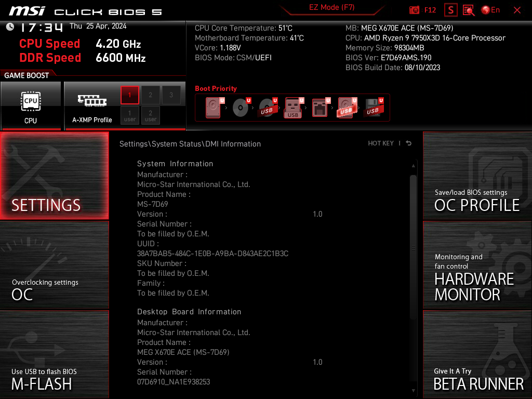The width and height of the screenshot is (532, 399).
Task: Open the OC overclocking settings tile
Action: click(54, 265)
